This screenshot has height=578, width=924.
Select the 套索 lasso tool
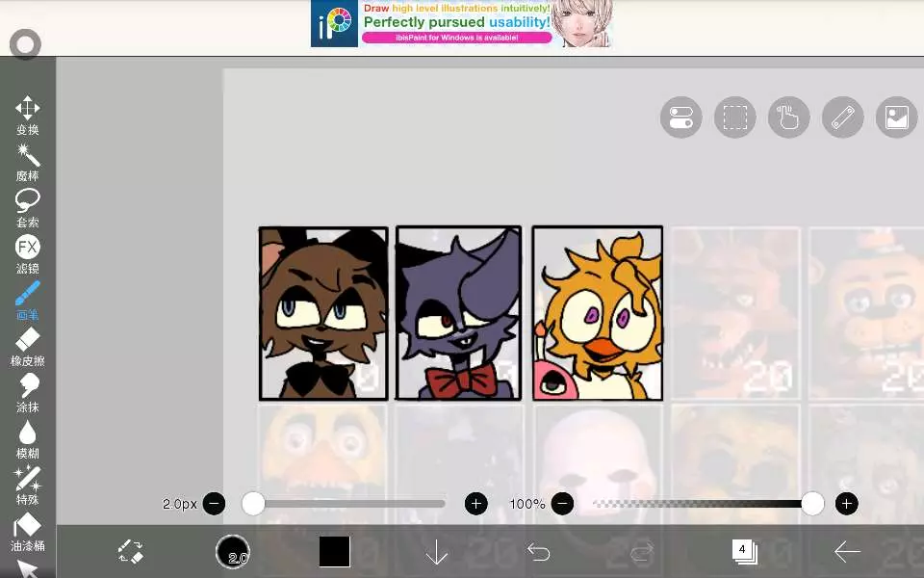tap(28, 208)
